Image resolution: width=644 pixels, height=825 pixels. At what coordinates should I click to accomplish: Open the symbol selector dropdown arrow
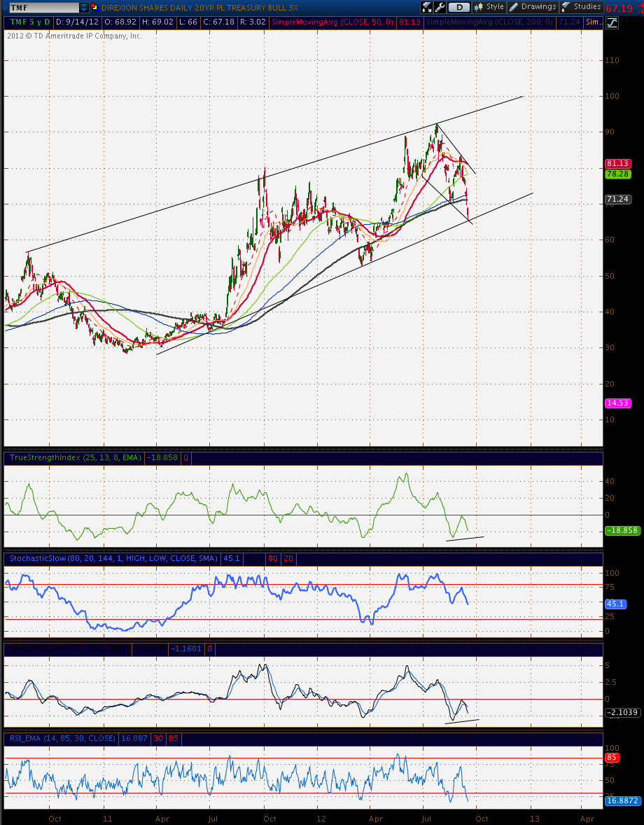coord(84,8)
